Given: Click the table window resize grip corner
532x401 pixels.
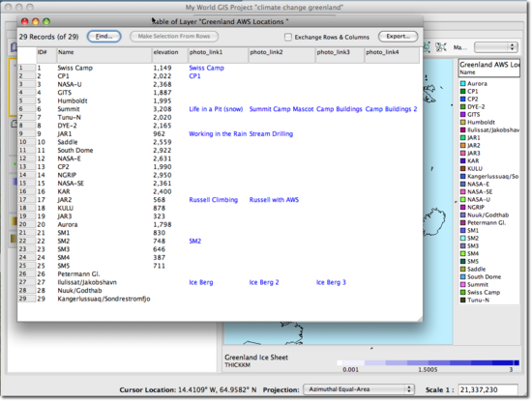Looking at the screenshot, I should tap(420, 318).
